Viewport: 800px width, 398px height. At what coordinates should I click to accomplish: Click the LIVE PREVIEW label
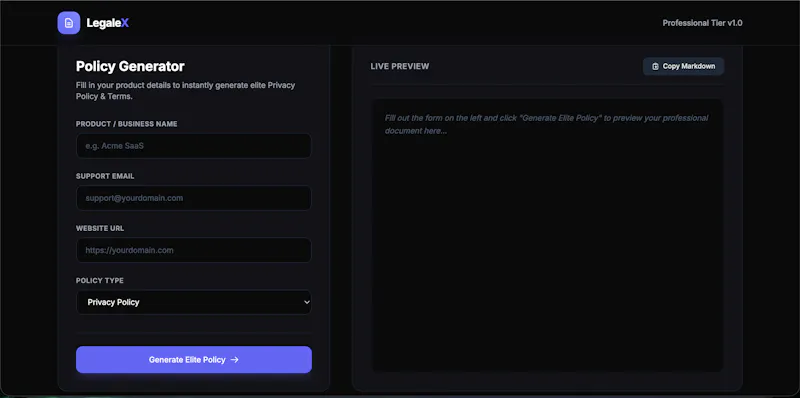click(399, 66)
